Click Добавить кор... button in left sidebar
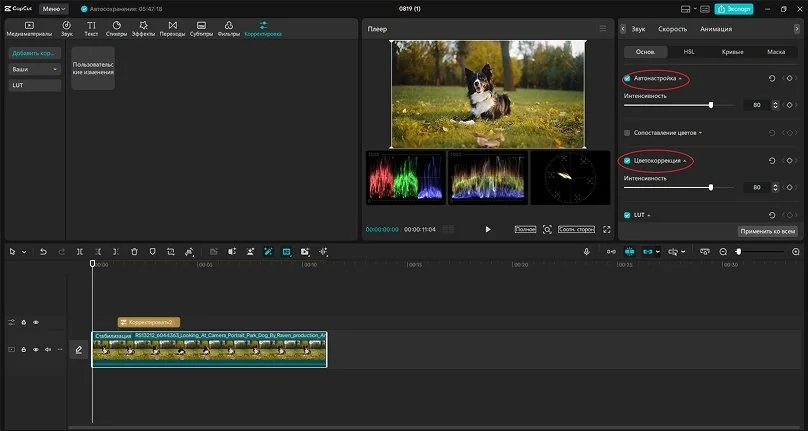The width and height of the screenshot is (808, 431). coord(35,53)
